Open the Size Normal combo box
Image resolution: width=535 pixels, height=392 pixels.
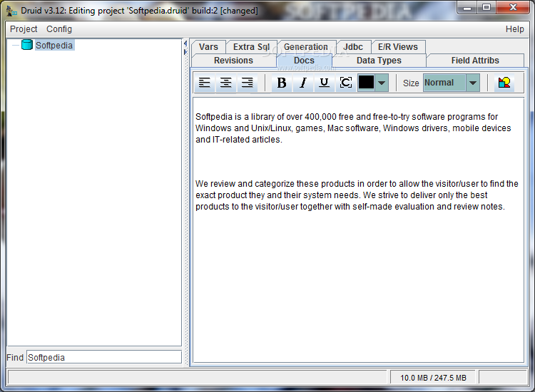click(452, 83)
